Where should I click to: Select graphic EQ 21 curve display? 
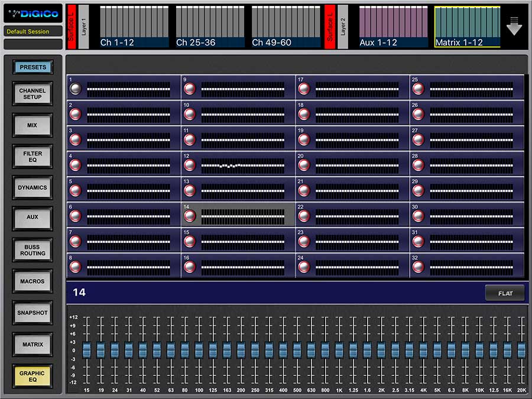(x=357, y=191)
